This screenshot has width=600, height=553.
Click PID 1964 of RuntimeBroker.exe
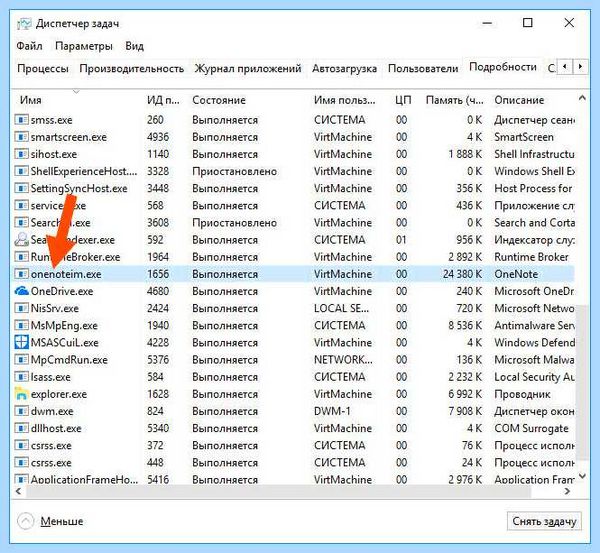[x=158, y=257]
